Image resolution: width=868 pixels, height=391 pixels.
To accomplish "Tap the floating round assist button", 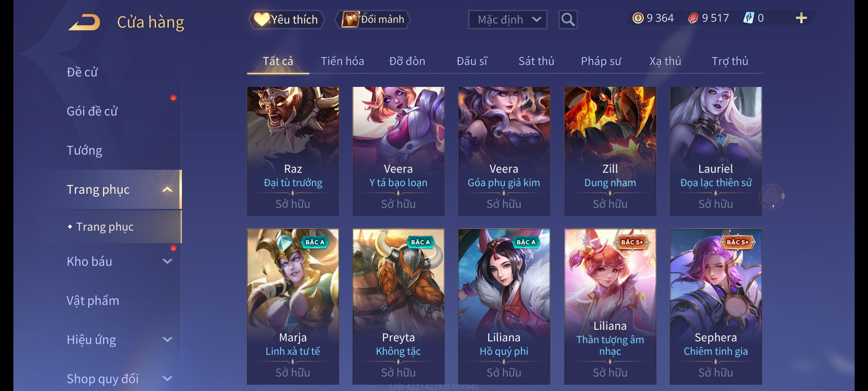I will pos(771,197).
